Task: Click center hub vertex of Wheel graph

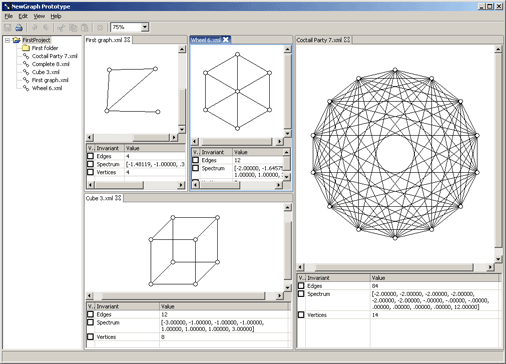Action: 237,91
